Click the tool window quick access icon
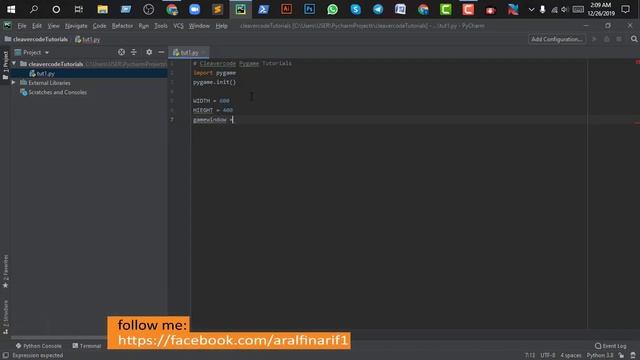 [x=5, y=355]
